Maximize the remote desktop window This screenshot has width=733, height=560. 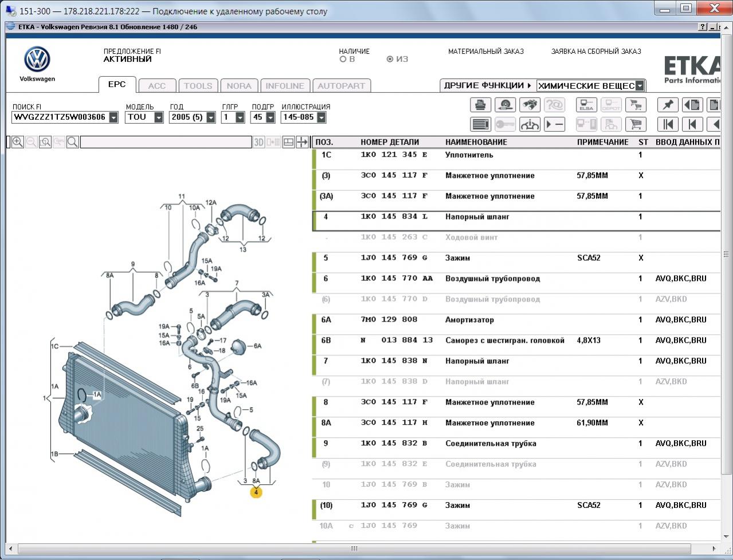(685, 8)
